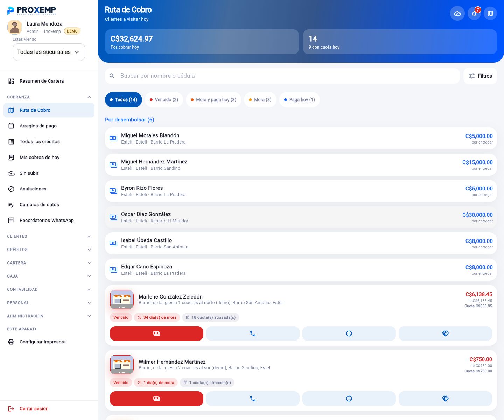The width and height of the screenshot is (504, 420).
Task: Open Isabel Úbeda Castillo disbursement row
Action: pos(301,244)
